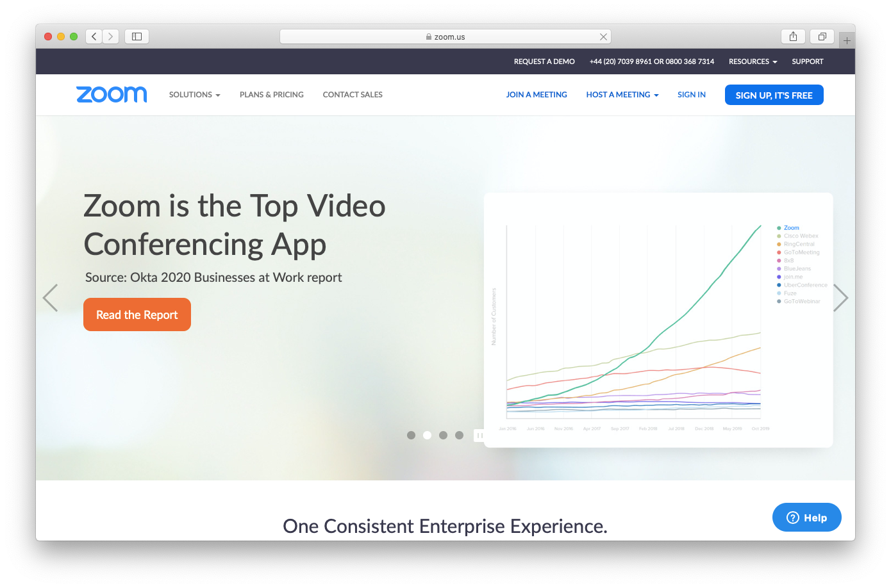The height and width of the screenshot is (588, 891).
Task: Click the GoToWebinar legend entry
Action: pos(799,302)
